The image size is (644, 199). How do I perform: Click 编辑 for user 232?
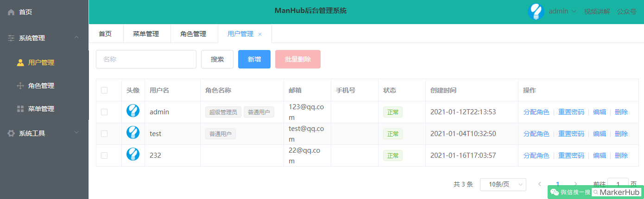click(x=600, y=155)
